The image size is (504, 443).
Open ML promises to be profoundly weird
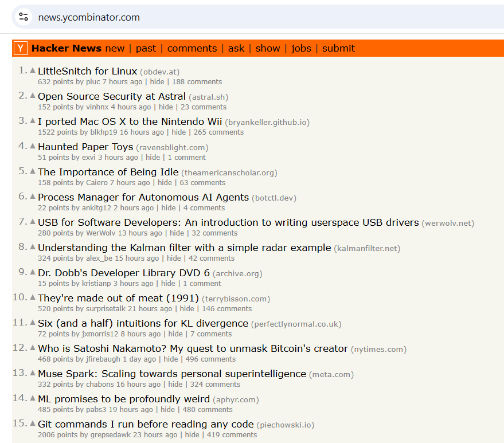click(124, 399)
